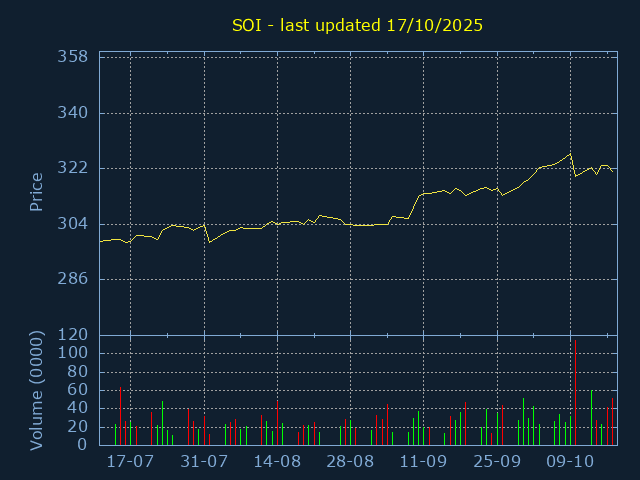This screenshot has height=480, width=640.
Task: Select the 25-09 date label
Action: coord(497,463)
